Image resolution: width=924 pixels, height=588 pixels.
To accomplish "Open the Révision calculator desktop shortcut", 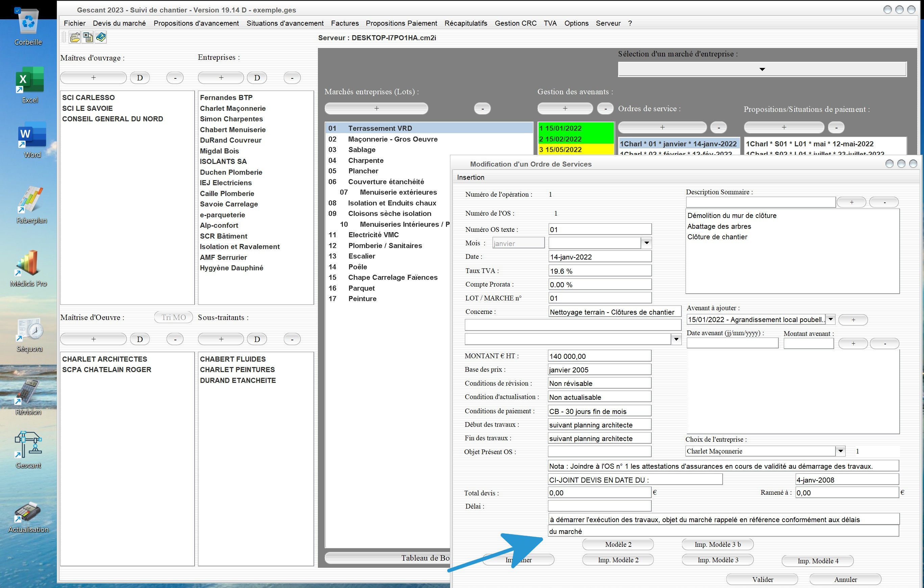I will 28,398.
